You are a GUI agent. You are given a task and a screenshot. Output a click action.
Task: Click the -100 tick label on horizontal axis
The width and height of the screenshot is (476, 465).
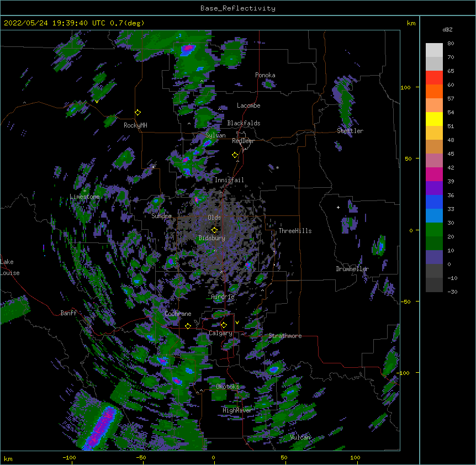pos(70,457)
